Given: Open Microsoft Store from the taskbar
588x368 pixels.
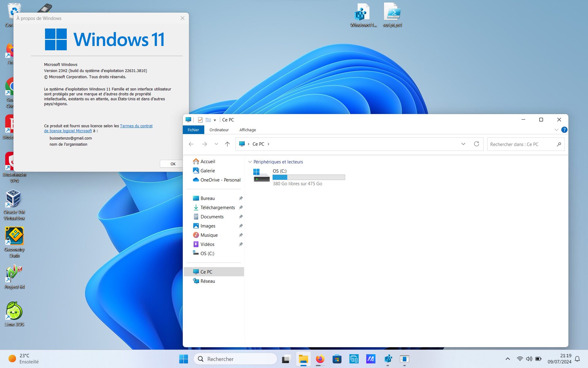Looking at the screenshot, I should click(337, 359).
